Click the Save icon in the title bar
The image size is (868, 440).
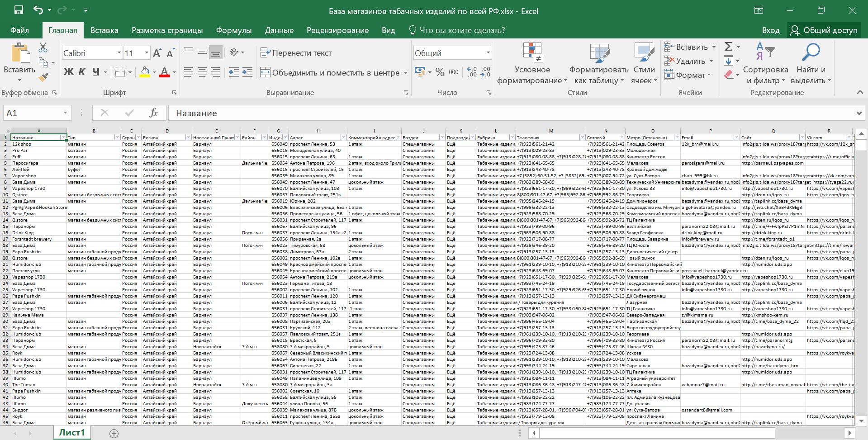19,10
